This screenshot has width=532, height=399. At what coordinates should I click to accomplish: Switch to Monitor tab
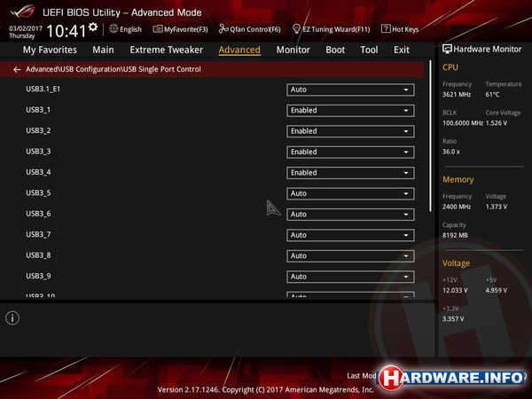click(293, 50)
